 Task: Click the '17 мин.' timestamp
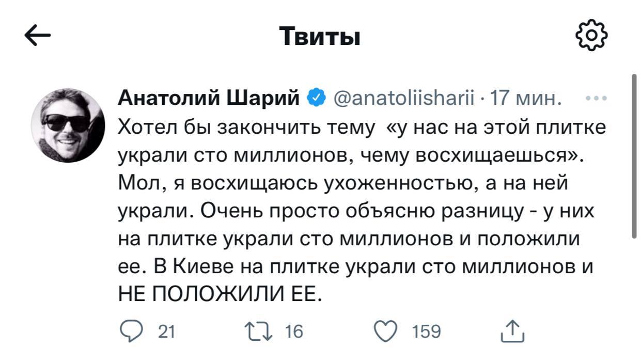click(524, 97)
